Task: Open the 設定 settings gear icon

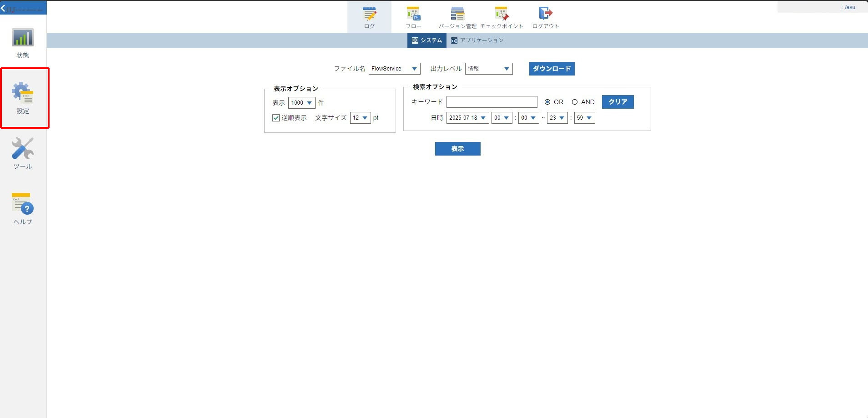Action: 23,93
